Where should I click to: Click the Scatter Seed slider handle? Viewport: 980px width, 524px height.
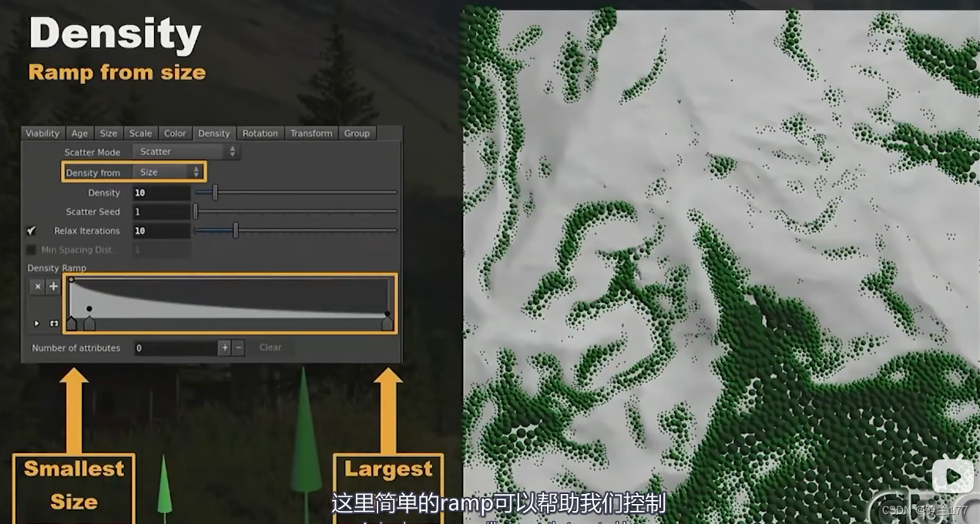(x=196, y=211)
